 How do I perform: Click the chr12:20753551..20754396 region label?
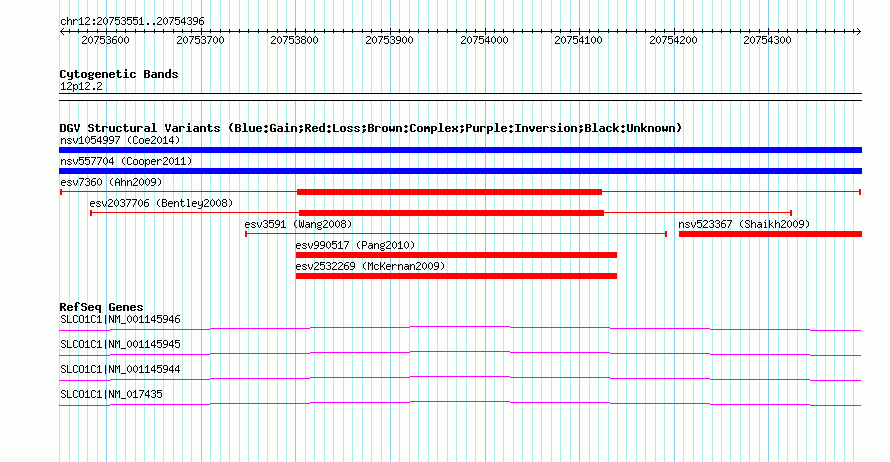(132, 22)
